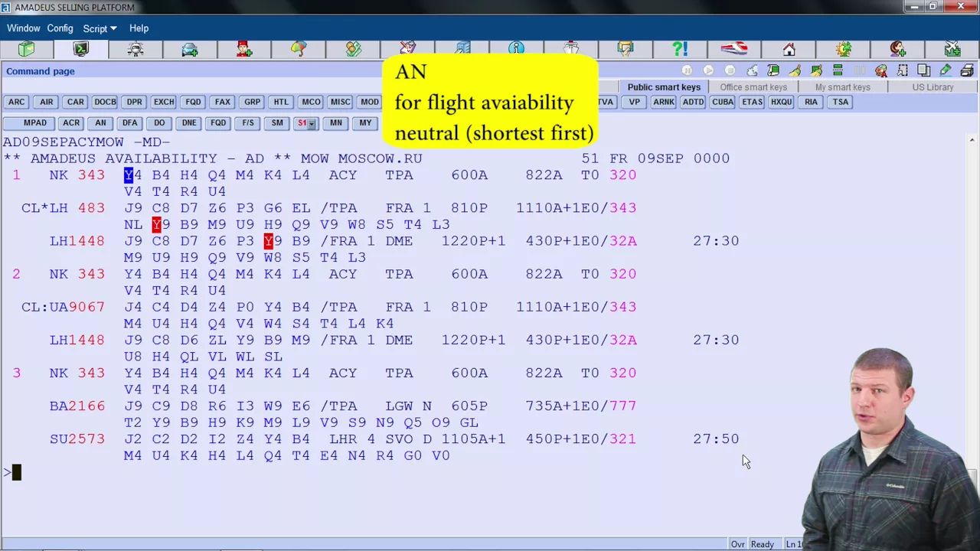Screen dimensions: 980x551
Task: Click the copy pages icon
Action: [924, 70]
